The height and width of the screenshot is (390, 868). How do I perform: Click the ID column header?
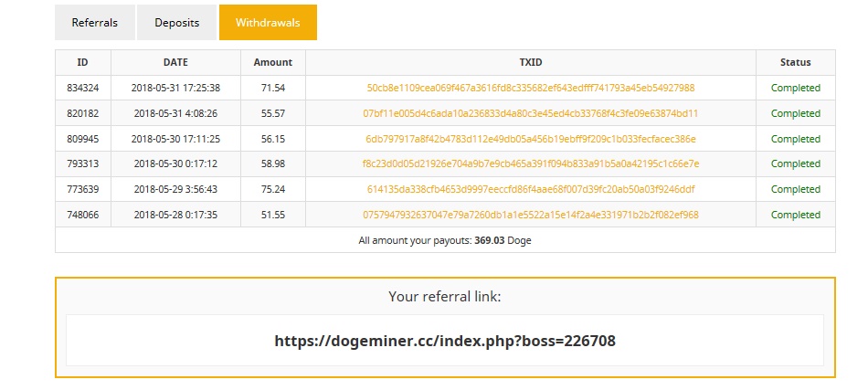[x=82, y=62]
